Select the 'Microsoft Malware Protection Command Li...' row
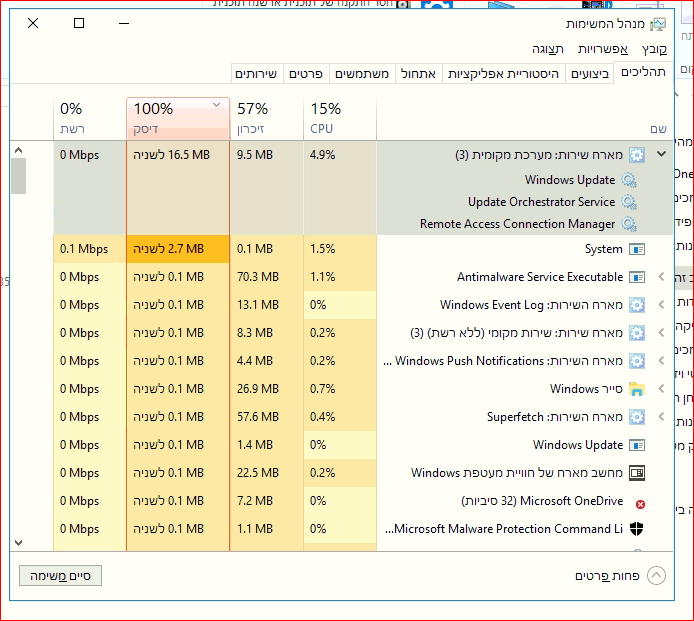 pos(363,529)
